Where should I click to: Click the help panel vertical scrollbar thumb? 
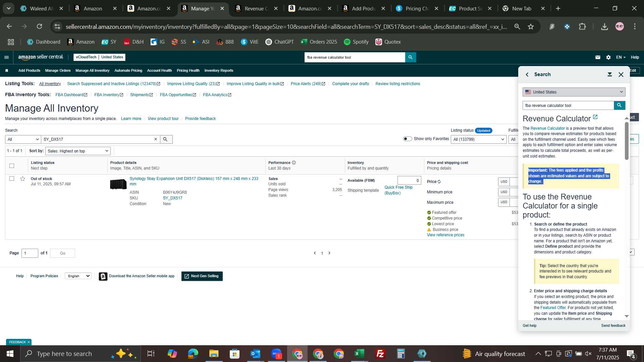[627, 141]
